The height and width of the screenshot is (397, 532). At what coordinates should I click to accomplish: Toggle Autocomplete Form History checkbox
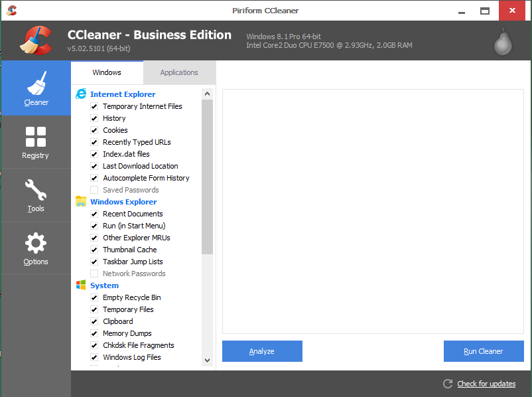pyautogui.click(x=94, y=179)
